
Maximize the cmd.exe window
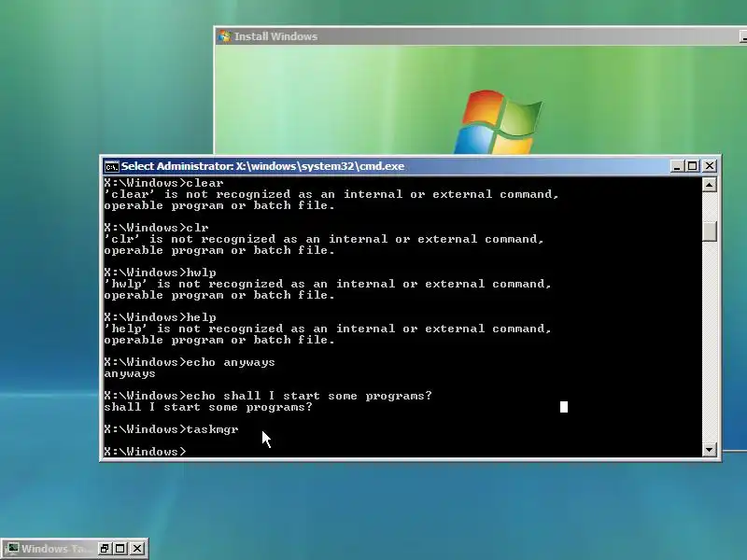click(x=693, y=166)
